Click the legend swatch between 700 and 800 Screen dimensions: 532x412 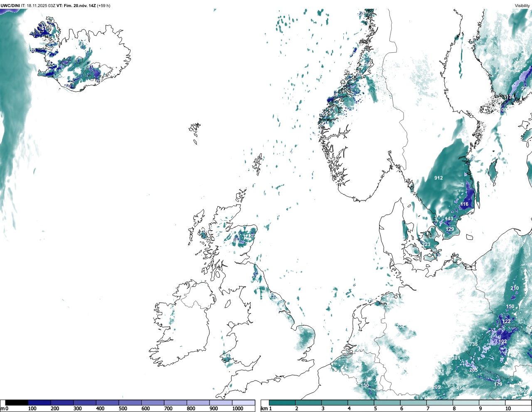(175, 402)
